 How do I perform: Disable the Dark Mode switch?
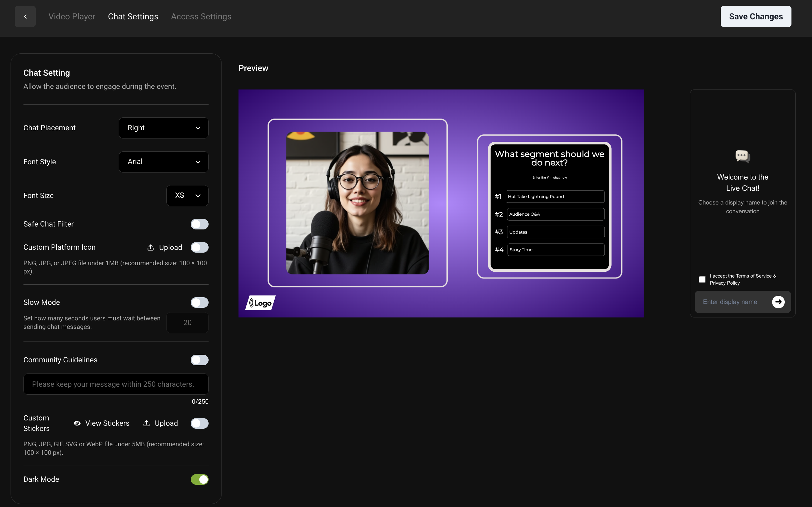tap(199, 479)
